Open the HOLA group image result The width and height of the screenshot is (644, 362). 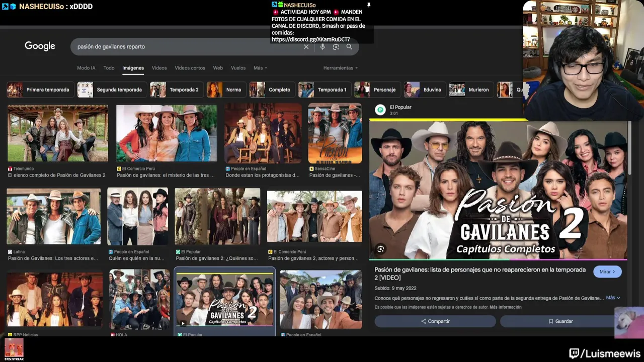click(x=139, y=299)
